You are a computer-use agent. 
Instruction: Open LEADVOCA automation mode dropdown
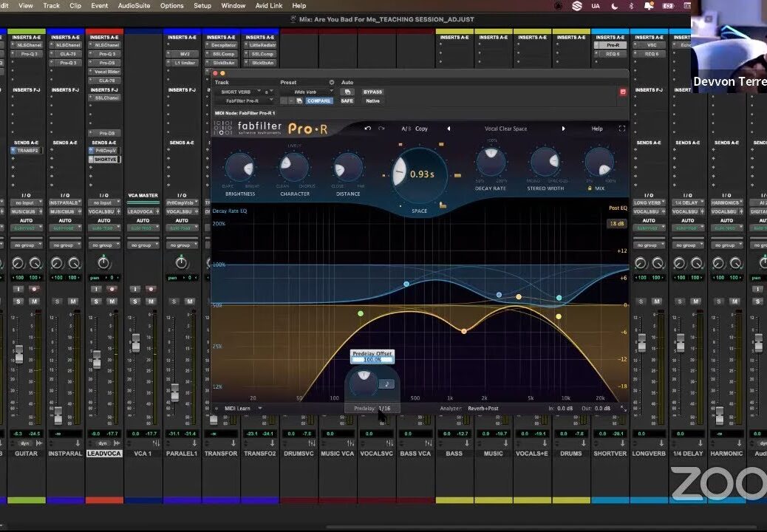point(103,228)
